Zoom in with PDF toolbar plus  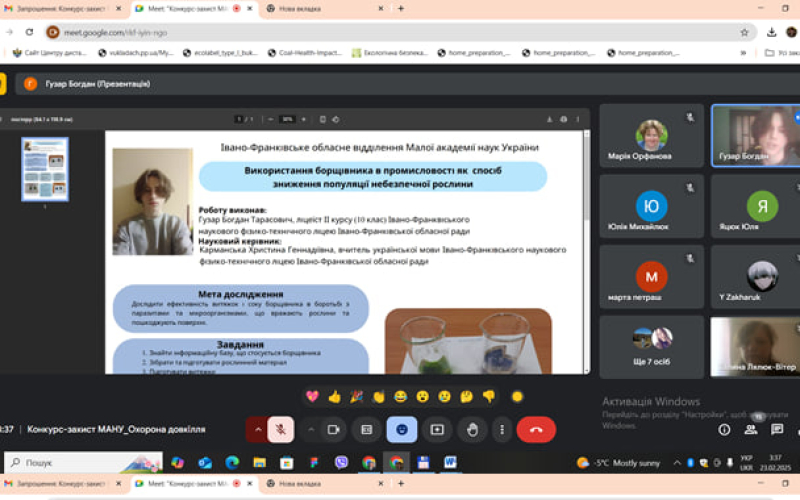tap(304, 119)
